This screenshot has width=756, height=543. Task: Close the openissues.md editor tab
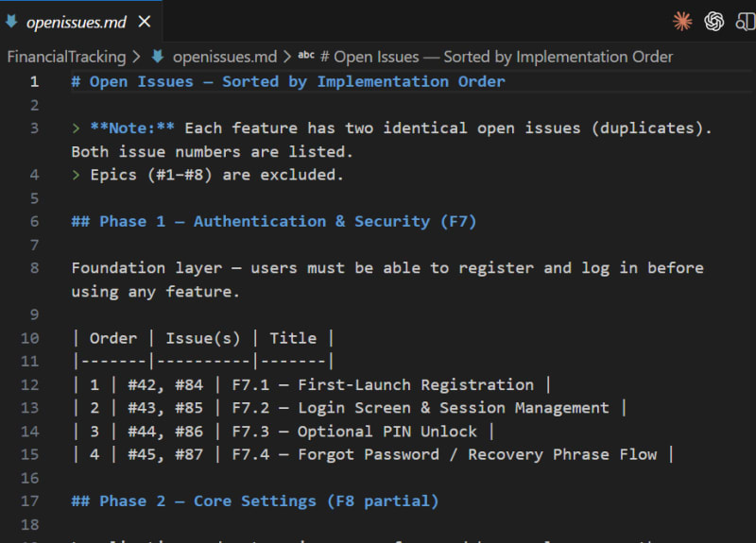[x=145, y=21]
